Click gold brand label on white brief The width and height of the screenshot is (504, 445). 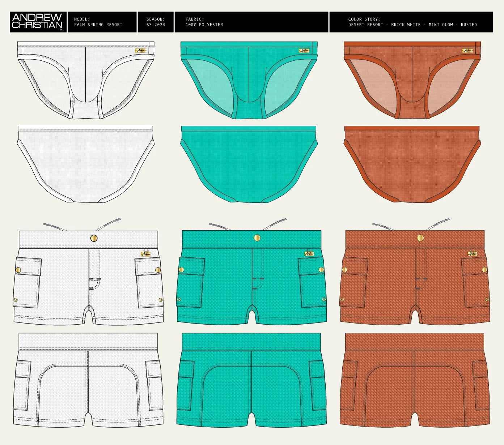tap(141, 51)
